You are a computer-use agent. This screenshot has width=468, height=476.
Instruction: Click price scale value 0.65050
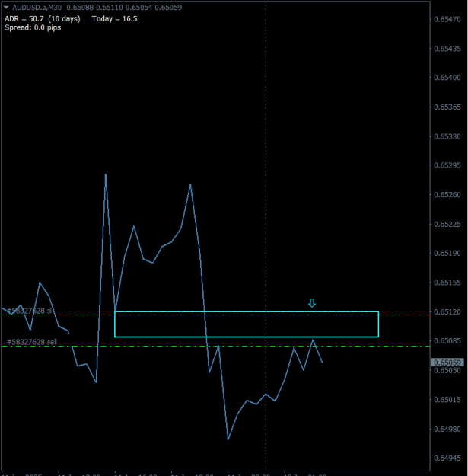click(447, 370)
